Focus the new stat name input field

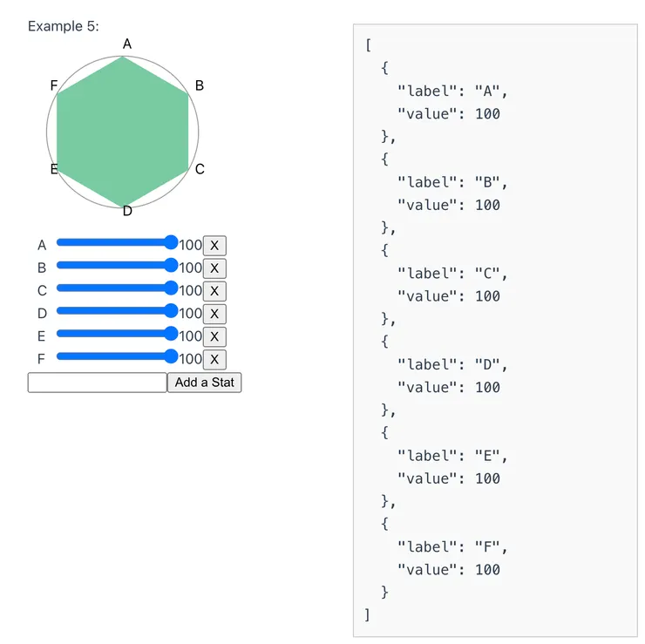[97, 383]
